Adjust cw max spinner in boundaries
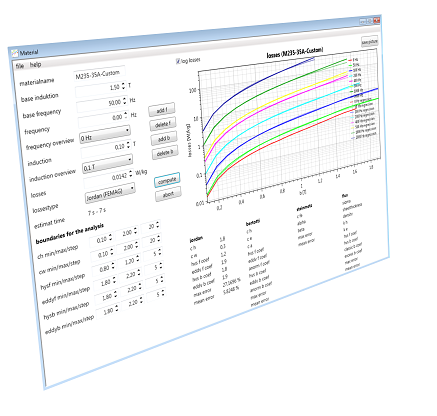437x416 pixels. click(x=137, y=245)
